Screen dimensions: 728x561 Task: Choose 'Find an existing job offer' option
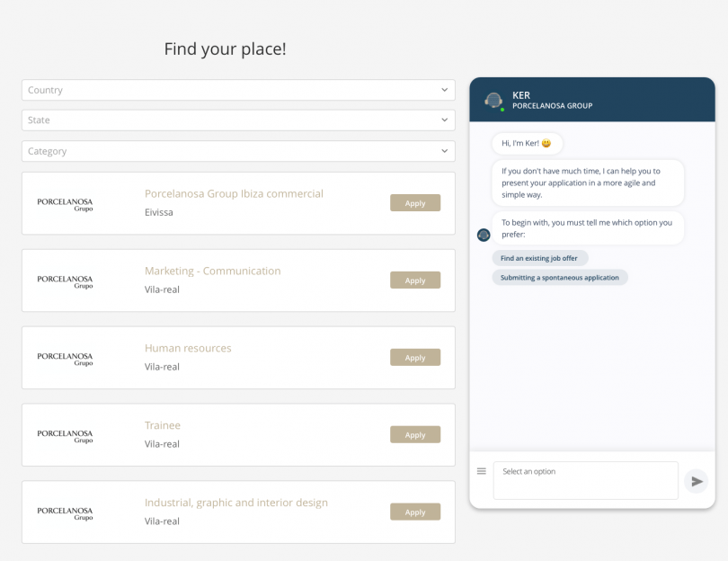click(539, 258)
